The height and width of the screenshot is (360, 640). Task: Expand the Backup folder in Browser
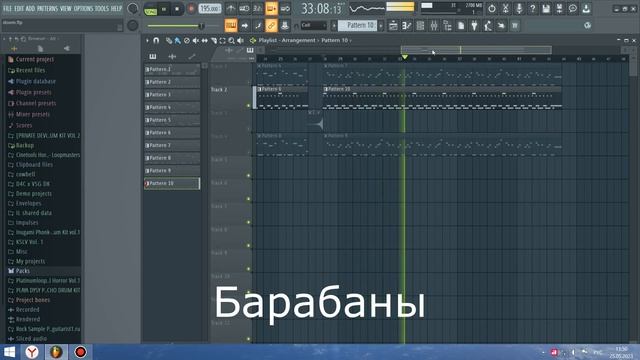point(24,145)
